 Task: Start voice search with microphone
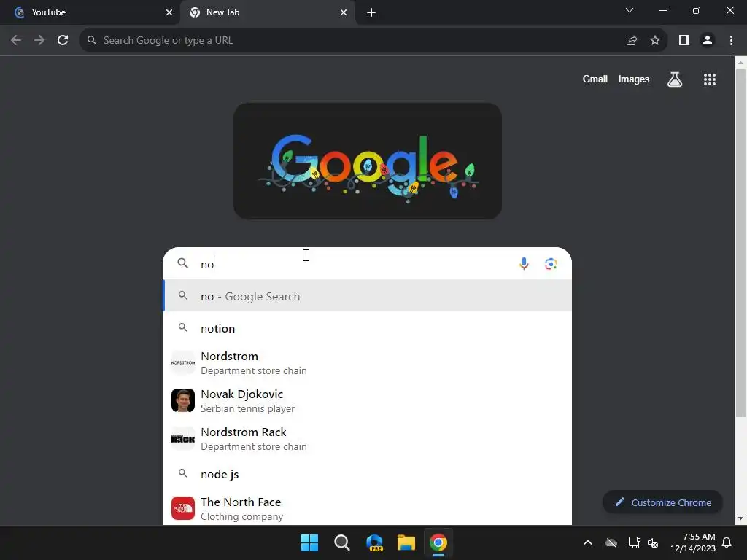click(524, 263)
